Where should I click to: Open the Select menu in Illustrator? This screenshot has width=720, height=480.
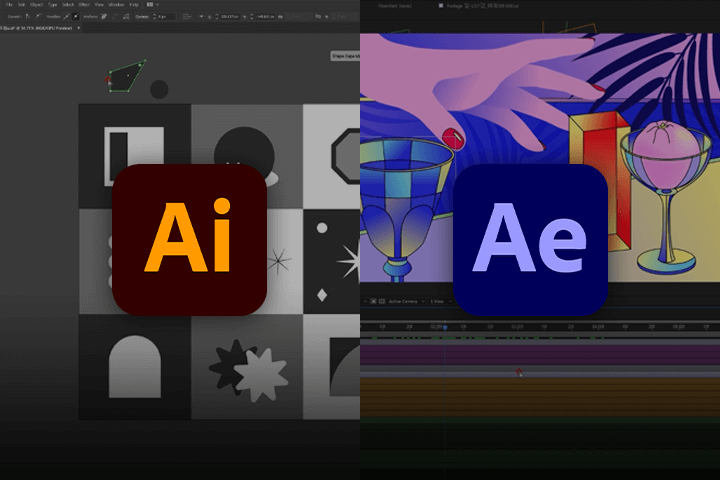pos(68,5)
